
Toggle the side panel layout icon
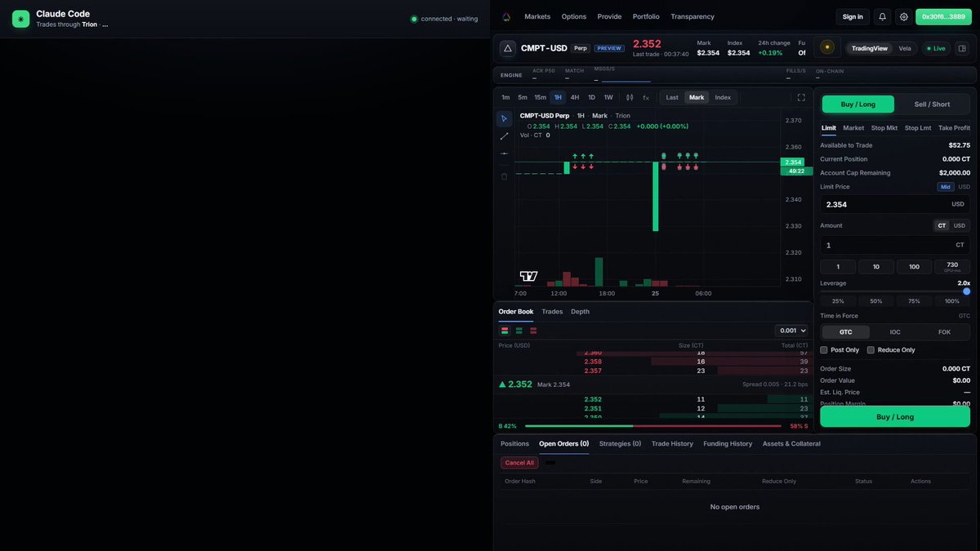(962, 48)
